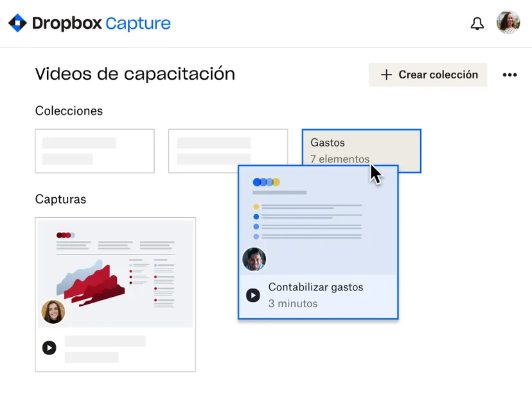
Task: Select the second placeholder collection card
Action: click(228, 151)
